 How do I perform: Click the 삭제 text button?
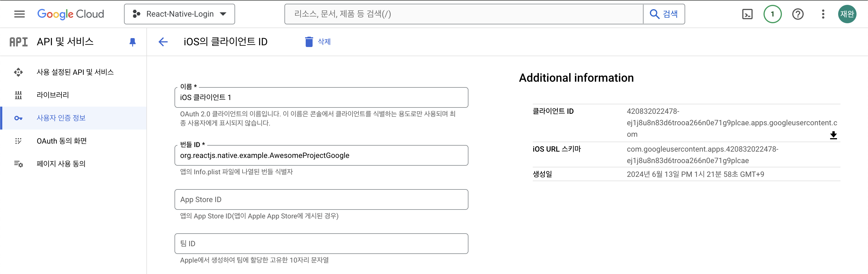tap(324, 42)
